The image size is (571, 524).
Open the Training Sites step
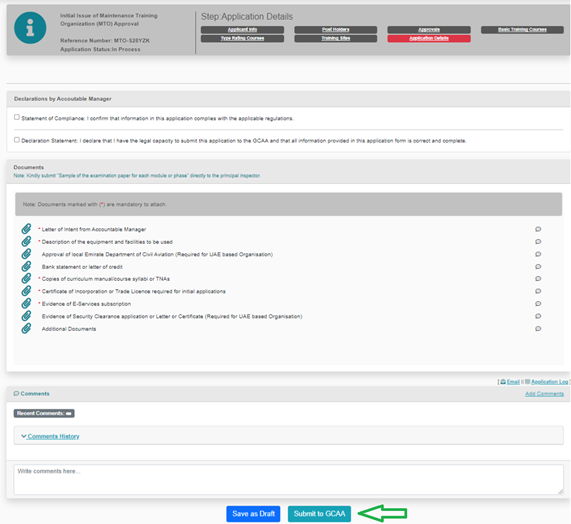click(336, 38)
